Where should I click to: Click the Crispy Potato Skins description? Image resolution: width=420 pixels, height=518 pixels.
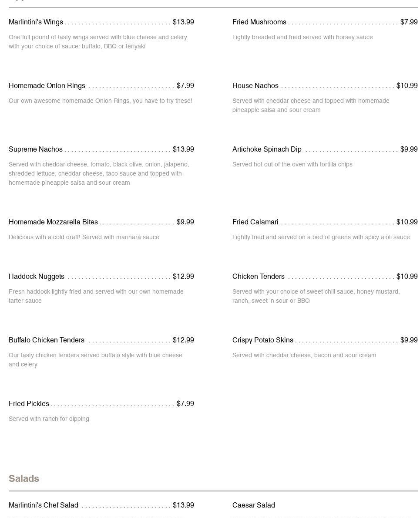click(304, 355)
